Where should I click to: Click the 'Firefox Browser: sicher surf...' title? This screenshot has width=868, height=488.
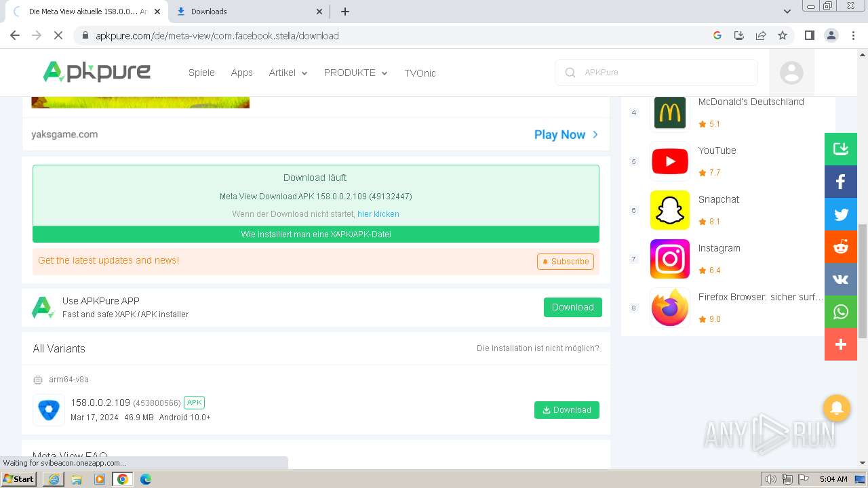coord(760,297)
